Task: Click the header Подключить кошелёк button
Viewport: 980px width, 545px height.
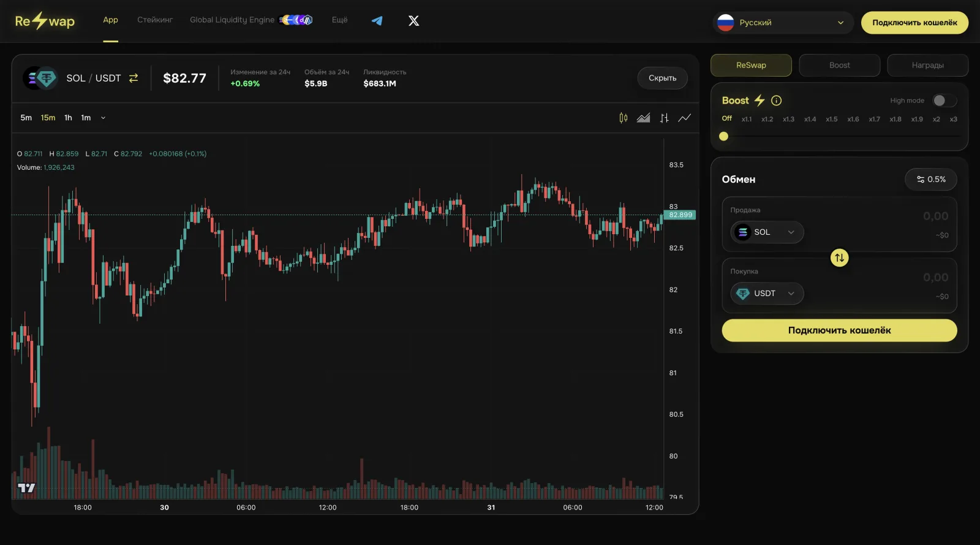Action: tap(915, 23)
